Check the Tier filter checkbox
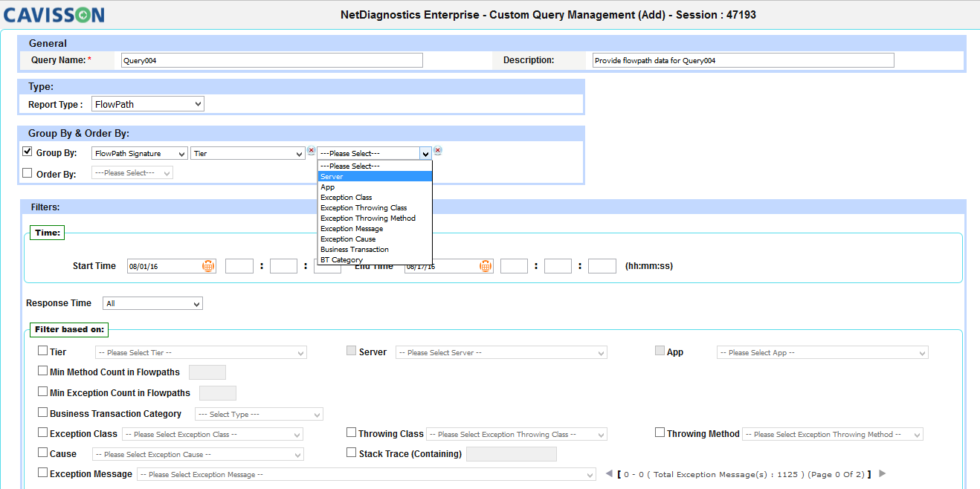980x489 pixels. click(43, 351)
